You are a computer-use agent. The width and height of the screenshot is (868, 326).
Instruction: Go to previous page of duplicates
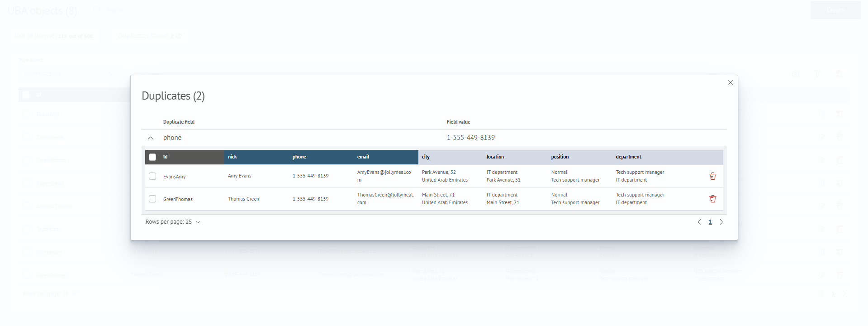[x=699, y=222]
